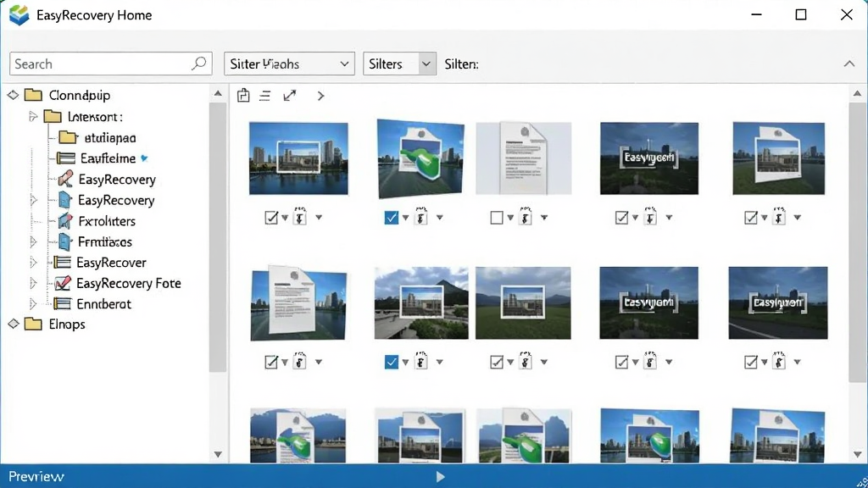The height and width of the screenshot is (488, 868).
Task: Click the expand diagonal arrow icon
Action: (290, 96)
